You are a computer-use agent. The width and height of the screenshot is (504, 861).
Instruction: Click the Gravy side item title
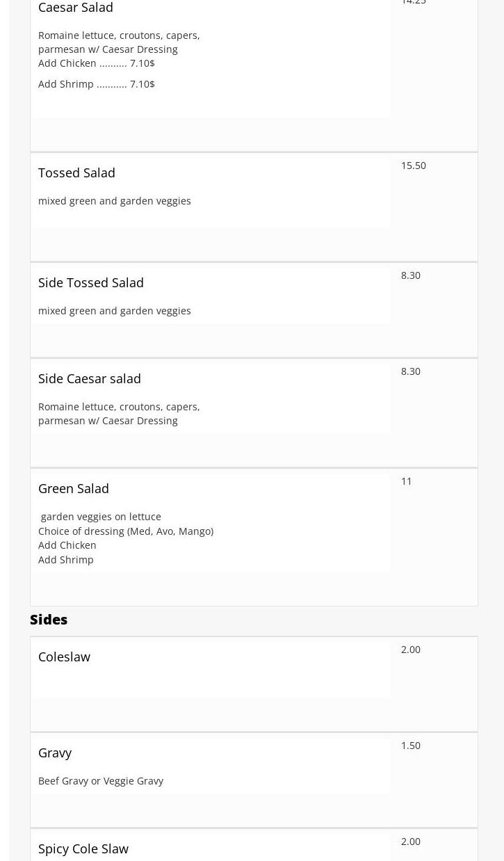pyautogui.click(x=55, y=753)
